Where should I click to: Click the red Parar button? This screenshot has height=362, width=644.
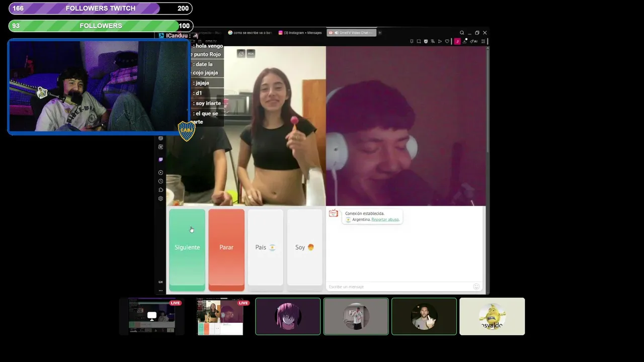tap(226, 250)
